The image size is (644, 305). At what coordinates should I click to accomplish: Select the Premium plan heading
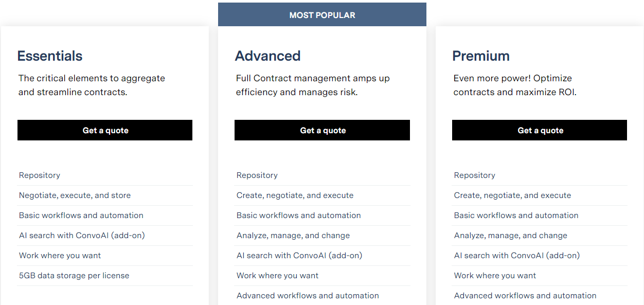(481, 56)
